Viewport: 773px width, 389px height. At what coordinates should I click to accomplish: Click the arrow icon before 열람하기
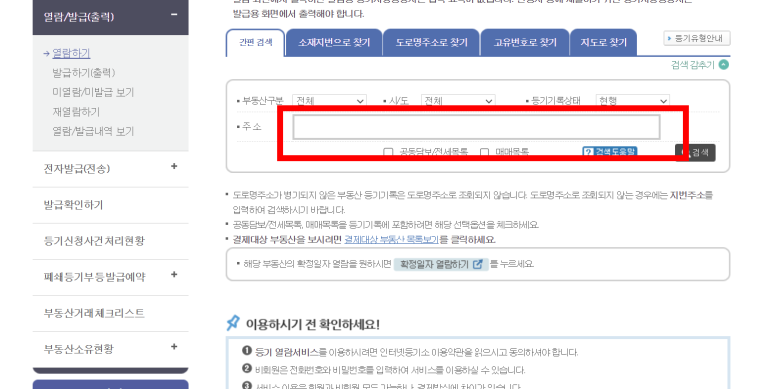(x=46, y=53)
